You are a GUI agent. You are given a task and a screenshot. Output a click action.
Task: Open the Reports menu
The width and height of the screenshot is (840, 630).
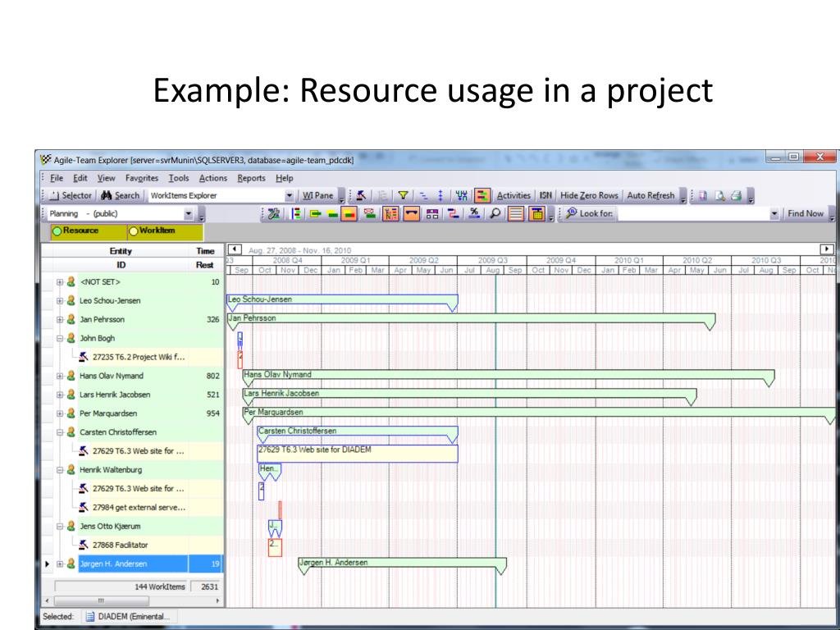tap(251, 178)
